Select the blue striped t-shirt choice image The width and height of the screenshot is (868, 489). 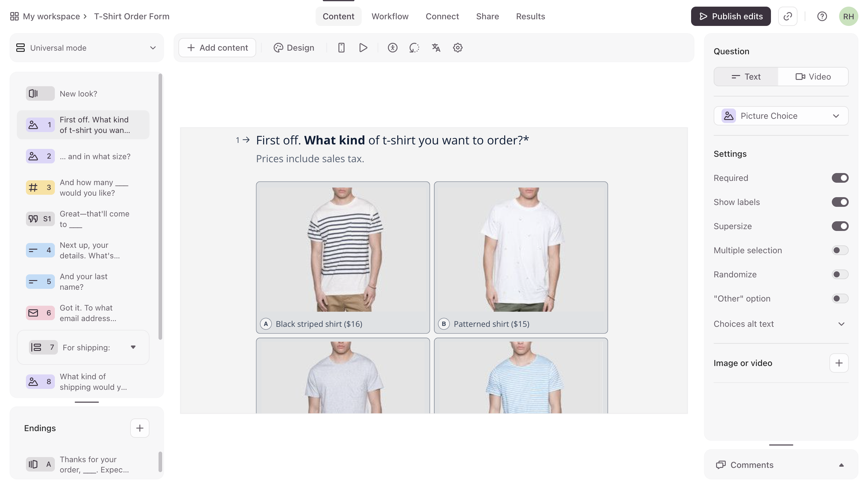point(520,377)
